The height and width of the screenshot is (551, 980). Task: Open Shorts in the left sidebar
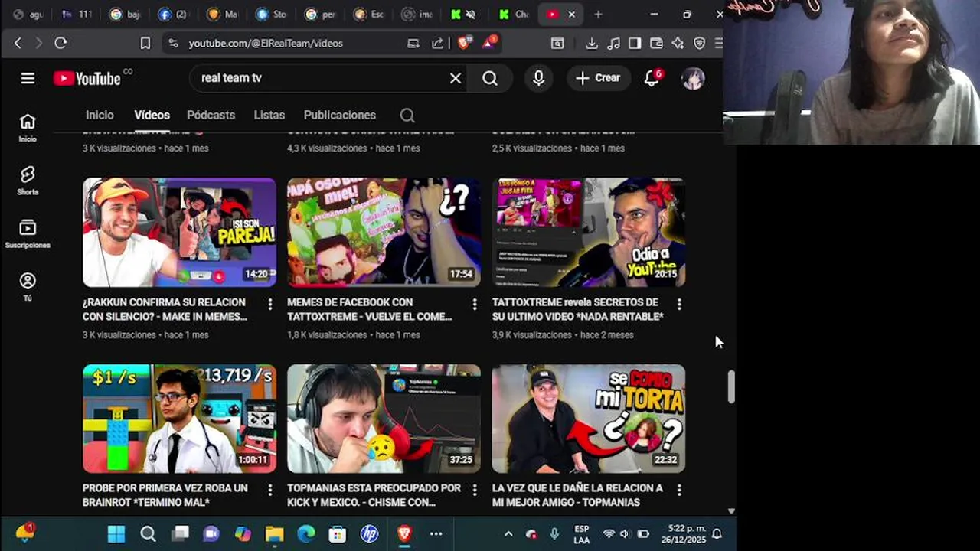(28, 181)
